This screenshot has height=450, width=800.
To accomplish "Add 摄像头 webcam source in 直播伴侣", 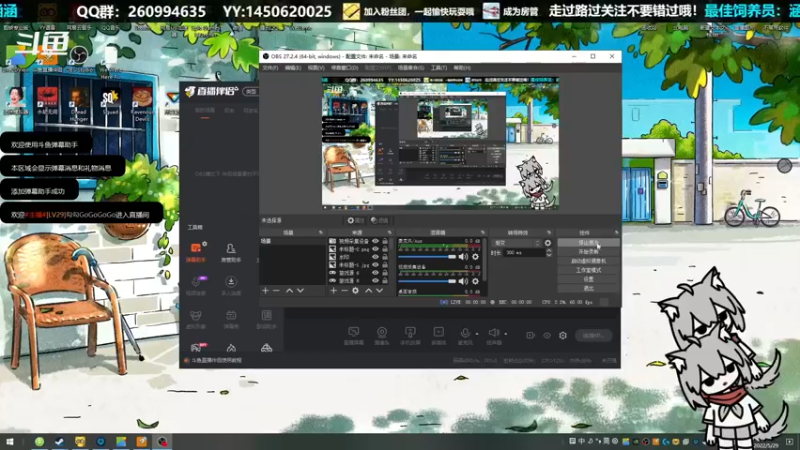I will tap(382, 336).
